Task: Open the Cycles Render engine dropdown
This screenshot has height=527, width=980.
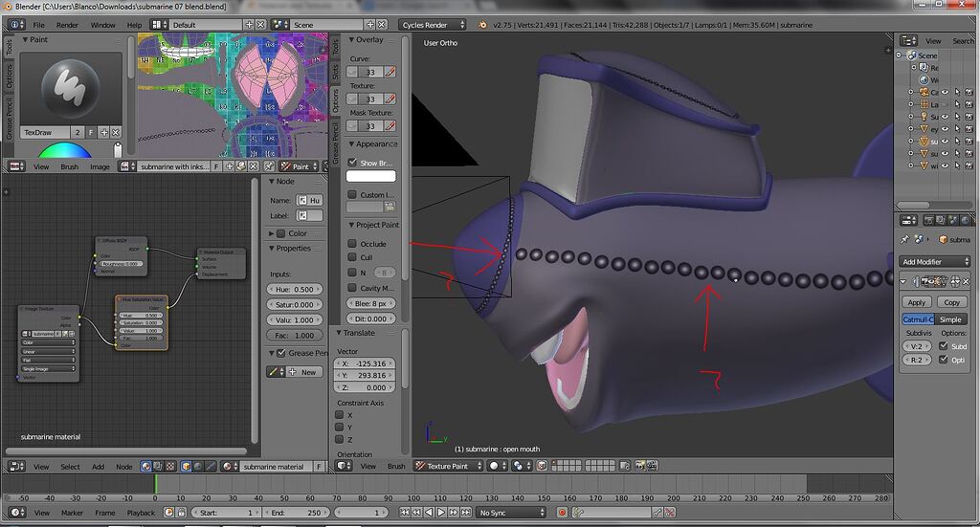Action: pyautogui.click(x=434, y=25)
